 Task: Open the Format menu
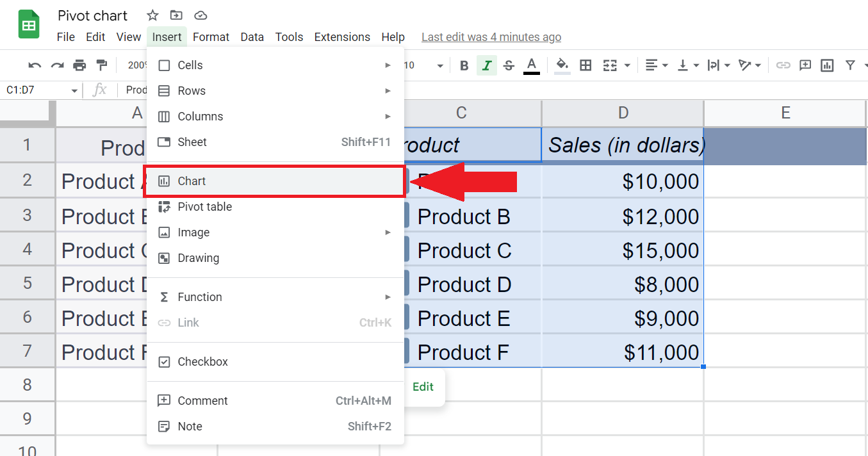pyautogui.click(x=211, y=37)
